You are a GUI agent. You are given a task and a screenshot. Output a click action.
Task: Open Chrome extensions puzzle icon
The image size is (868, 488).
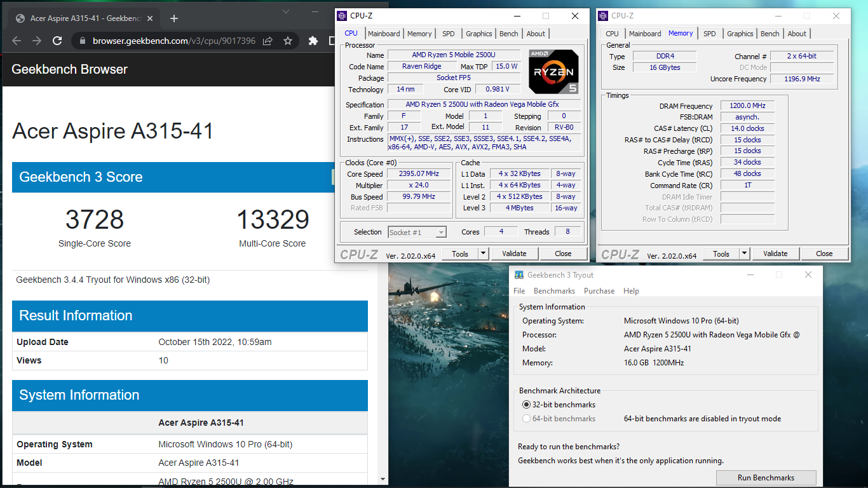[x=313, y=41]
